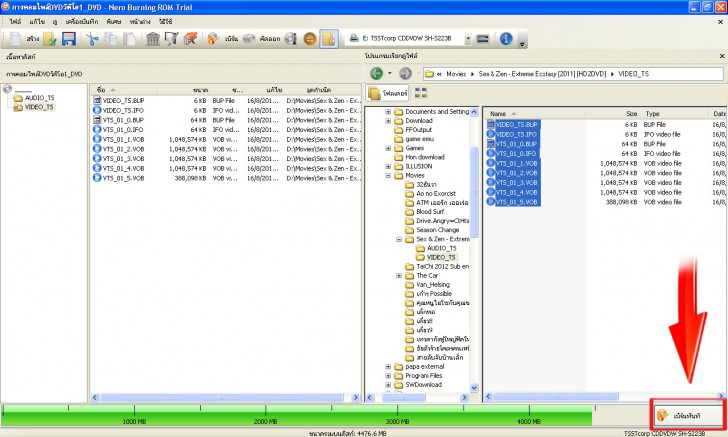Click the blue Info icon in toolbar
The height and width of the screenshot is (437, 728).
pyautogui.click(x=506, y=39)
